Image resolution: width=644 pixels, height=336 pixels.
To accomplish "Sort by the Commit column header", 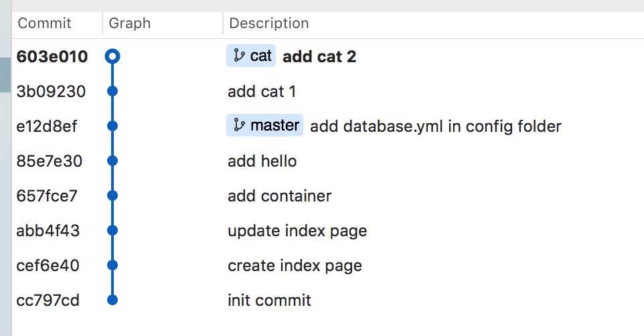I will [44, 23].
